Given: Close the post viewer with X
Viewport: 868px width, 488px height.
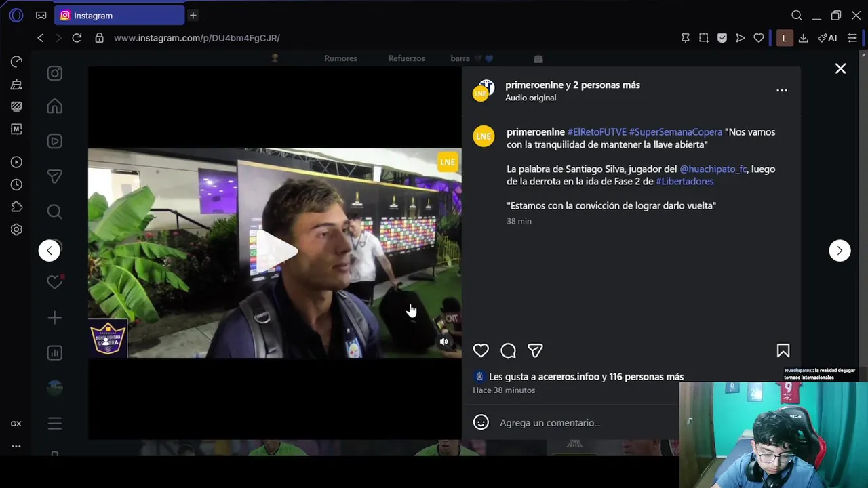Looking at the screenshot, I should coord(840,68).
